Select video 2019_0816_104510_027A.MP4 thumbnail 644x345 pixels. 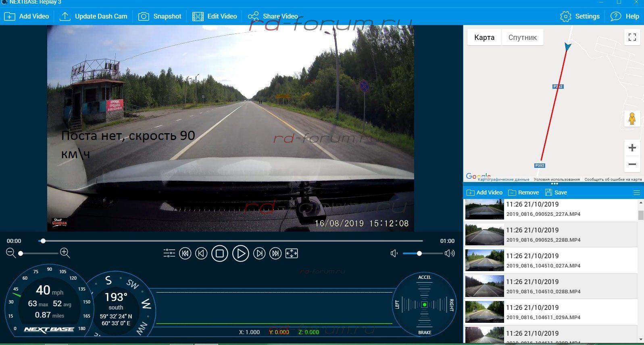[x=484, y=260]
